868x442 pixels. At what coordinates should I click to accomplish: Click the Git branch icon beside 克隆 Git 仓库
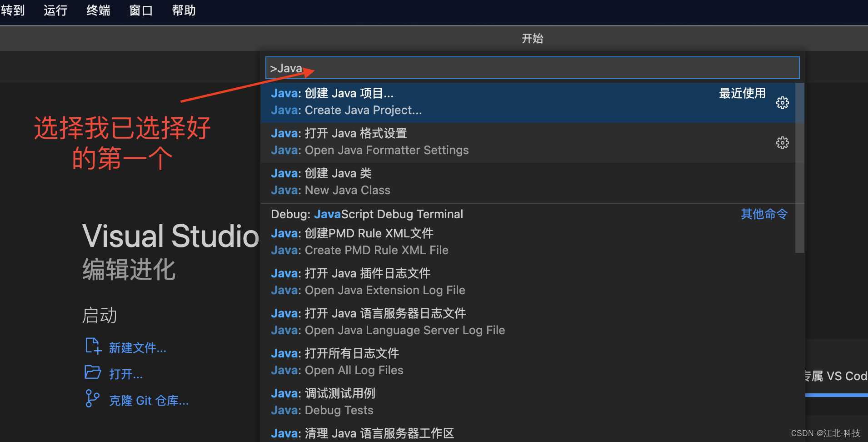click(x=92, y=398)
